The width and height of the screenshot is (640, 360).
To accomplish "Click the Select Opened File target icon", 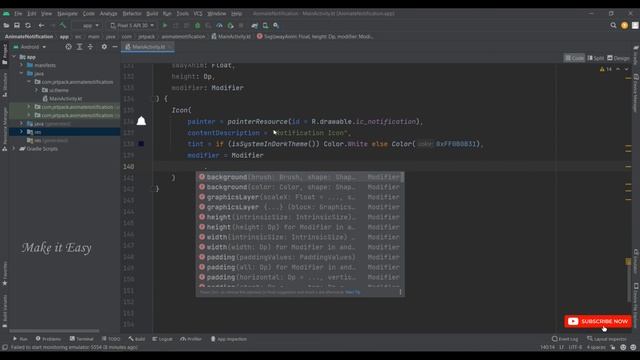I will point(69,47).
